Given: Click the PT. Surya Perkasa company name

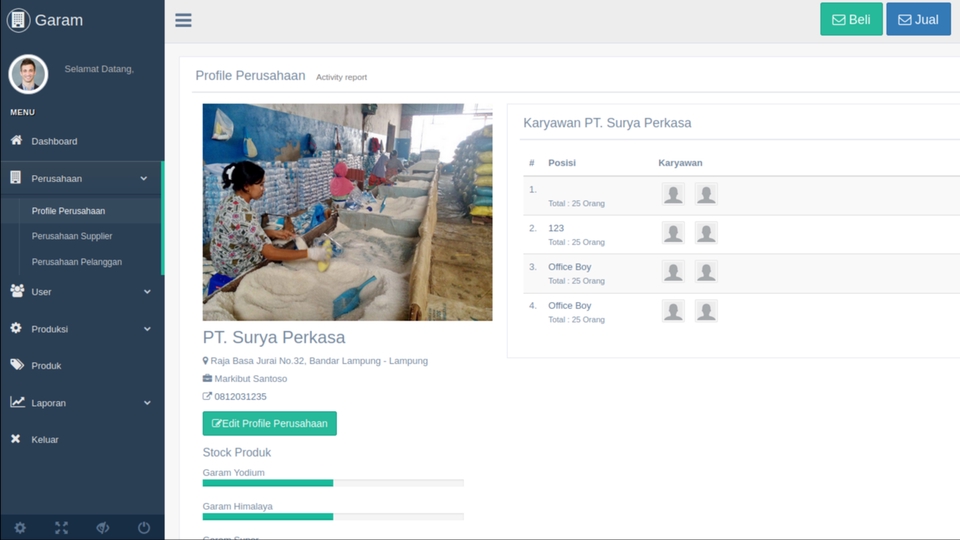Looking at the screenshot, I should point(274,337).
